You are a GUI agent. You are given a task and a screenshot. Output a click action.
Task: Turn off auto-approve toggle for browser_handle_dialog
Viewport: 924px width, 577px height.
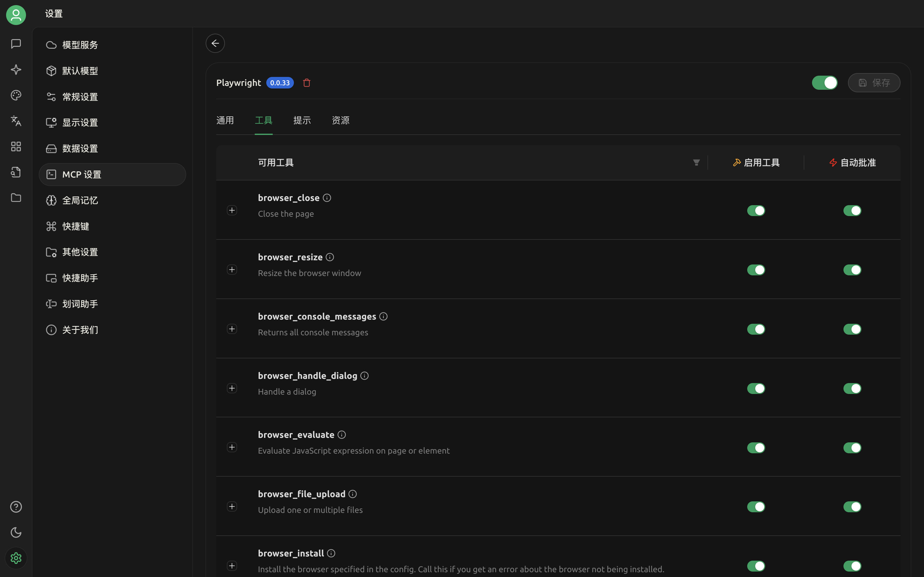click(x=852, y=389)
